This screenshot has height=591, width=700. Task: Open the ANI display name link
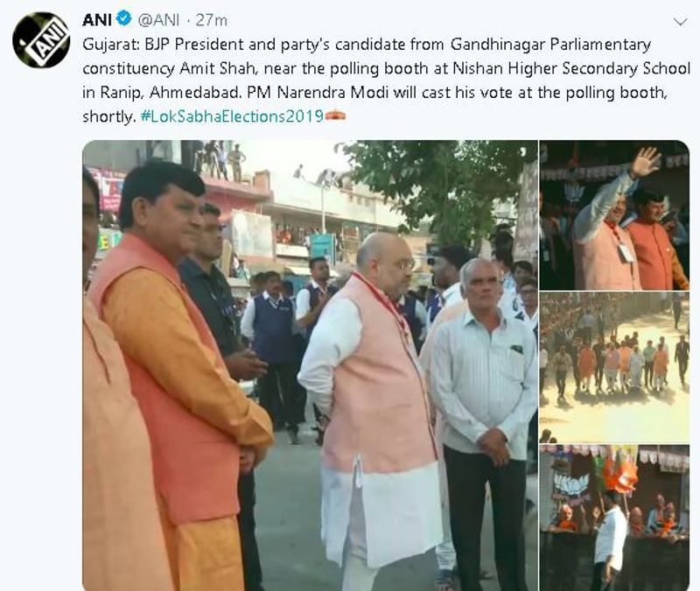tap(97, 19)
